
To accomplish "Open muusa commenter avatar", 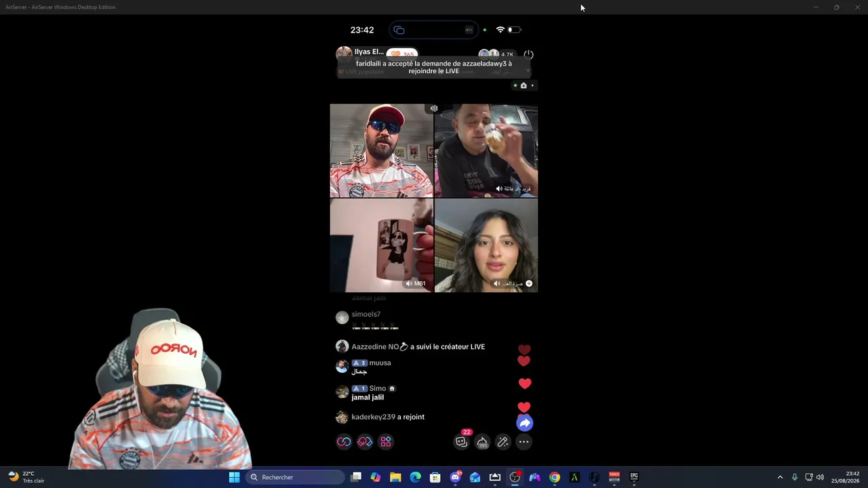I will coord(342,367).
